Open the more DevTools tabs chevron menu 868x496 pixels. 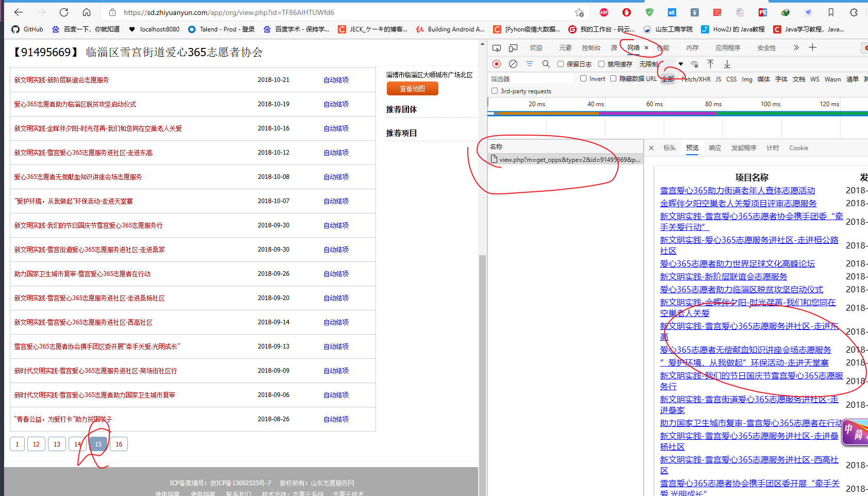tap(796, 47)
